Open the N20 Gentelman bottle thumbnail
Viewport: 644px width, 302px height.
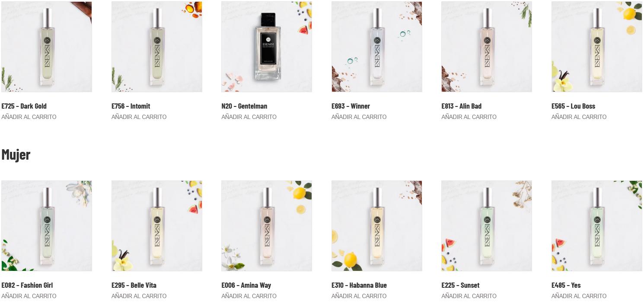267,47
